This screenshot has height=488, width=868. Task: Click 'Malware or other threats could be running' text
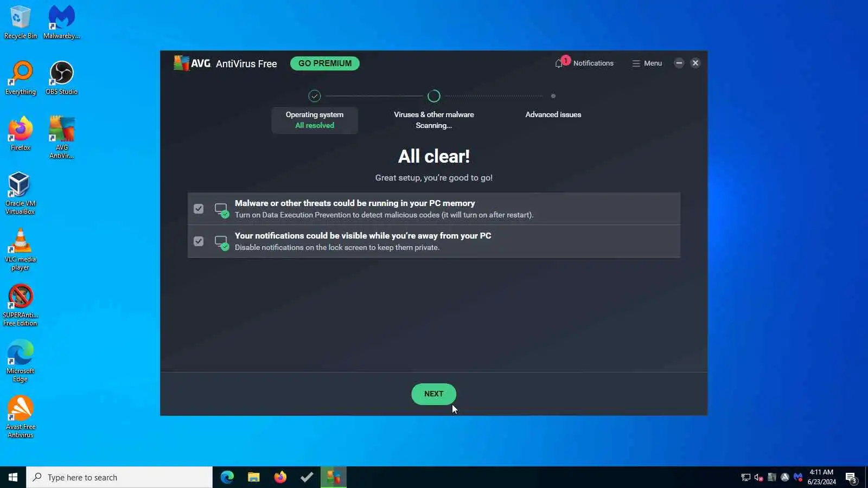point(355,203)
